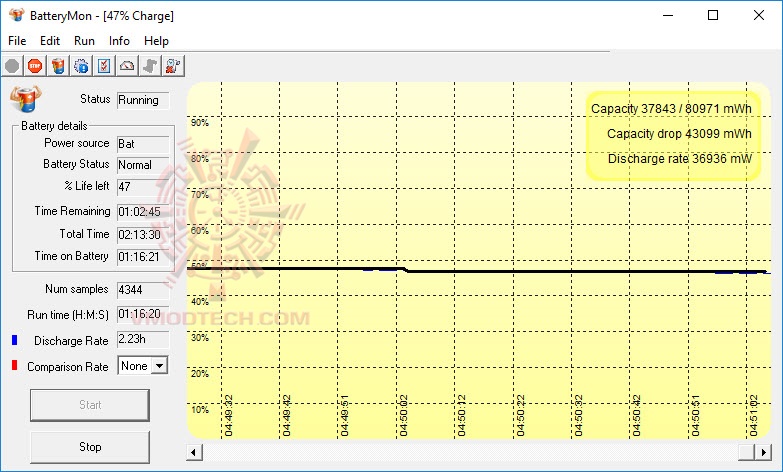
Task: Click the Battery Status field showing Normal
Action: [x=143, y=165]
